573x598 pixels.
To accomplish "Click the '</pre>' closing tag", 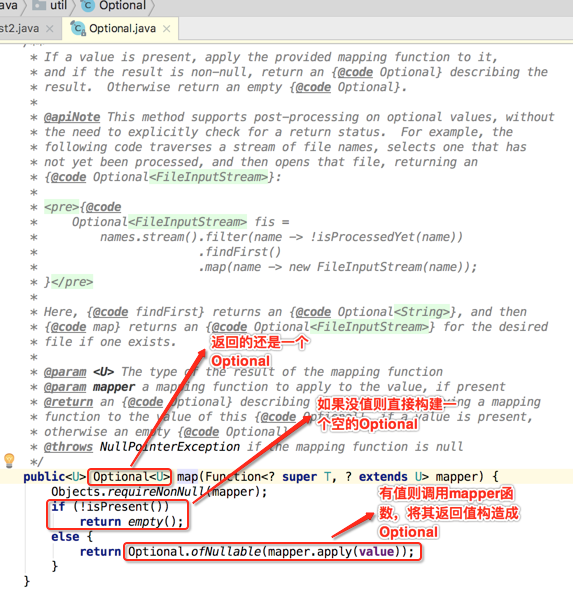I will tap(72, 282).
